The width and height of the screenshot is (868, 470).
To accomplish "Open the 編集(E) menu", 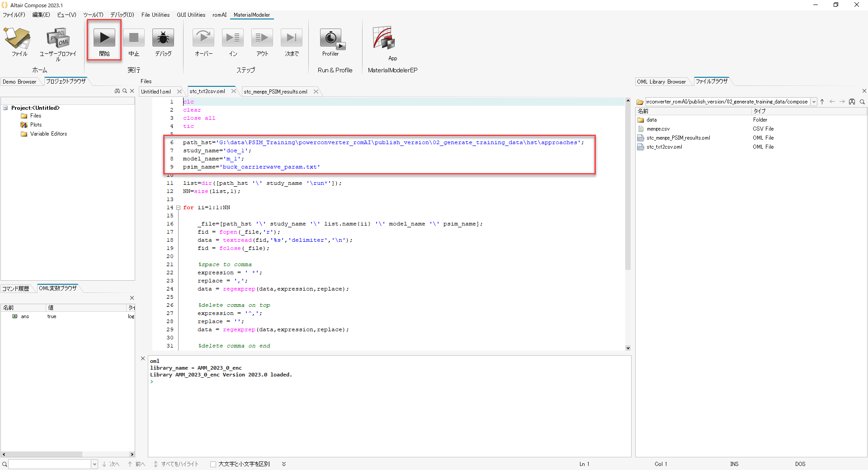I will coord(41,15).
